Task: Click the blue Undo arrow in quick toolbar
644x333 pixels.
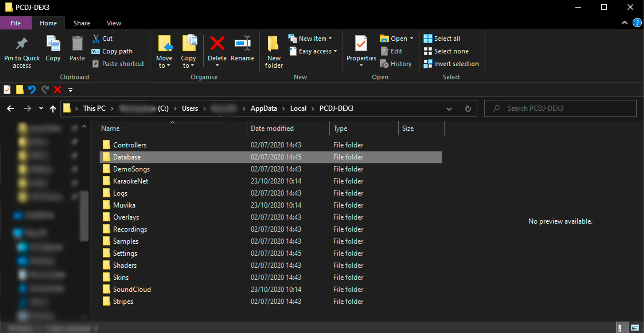Action: pos(32,90)
